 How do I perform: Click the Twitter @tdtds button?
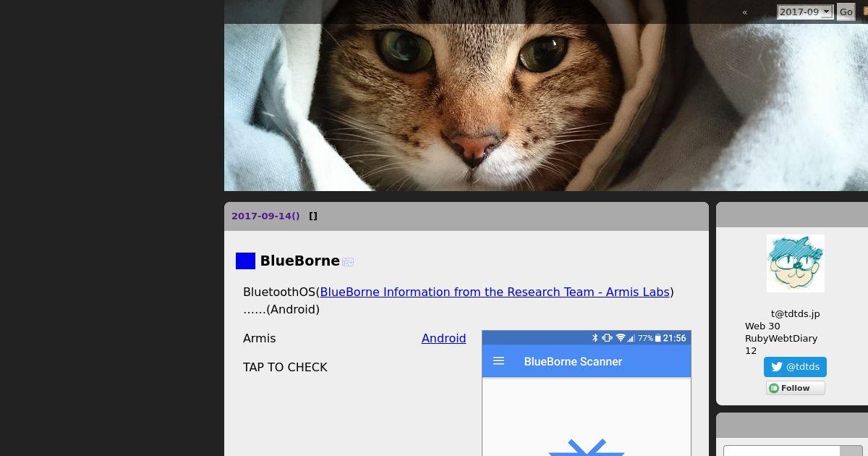coord(795,367)
